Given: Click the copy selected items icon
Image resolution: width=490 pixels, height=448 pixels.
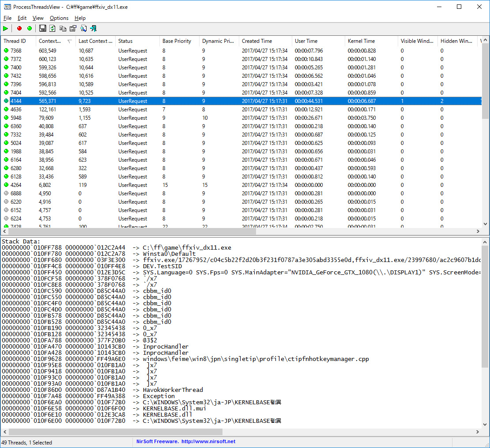Looking at the screenshot, I should pos(63,28).
